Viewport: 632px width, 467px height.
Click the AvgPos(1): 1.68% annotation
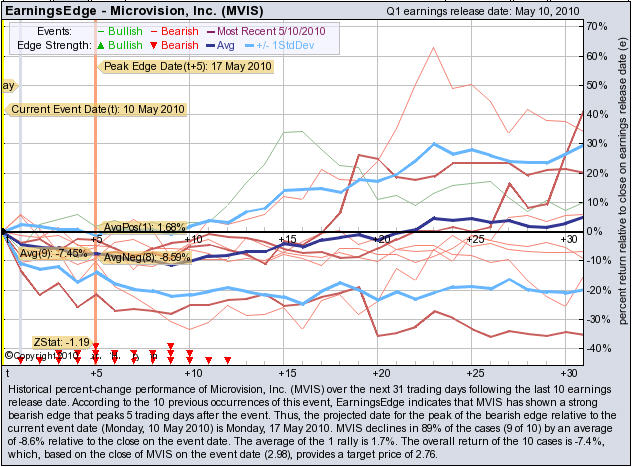(145, 227)
